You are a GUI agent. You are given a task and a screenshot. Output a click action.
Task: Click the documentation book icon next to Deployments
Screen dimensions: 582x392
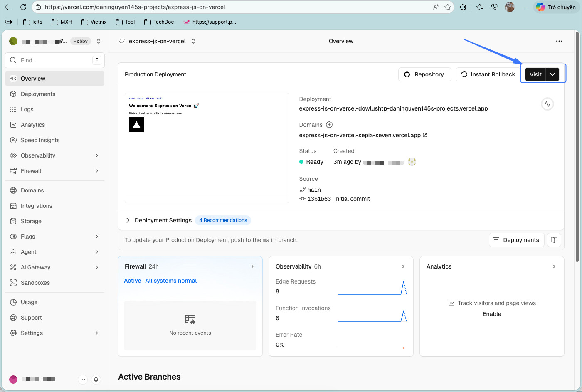coord(554,240)
